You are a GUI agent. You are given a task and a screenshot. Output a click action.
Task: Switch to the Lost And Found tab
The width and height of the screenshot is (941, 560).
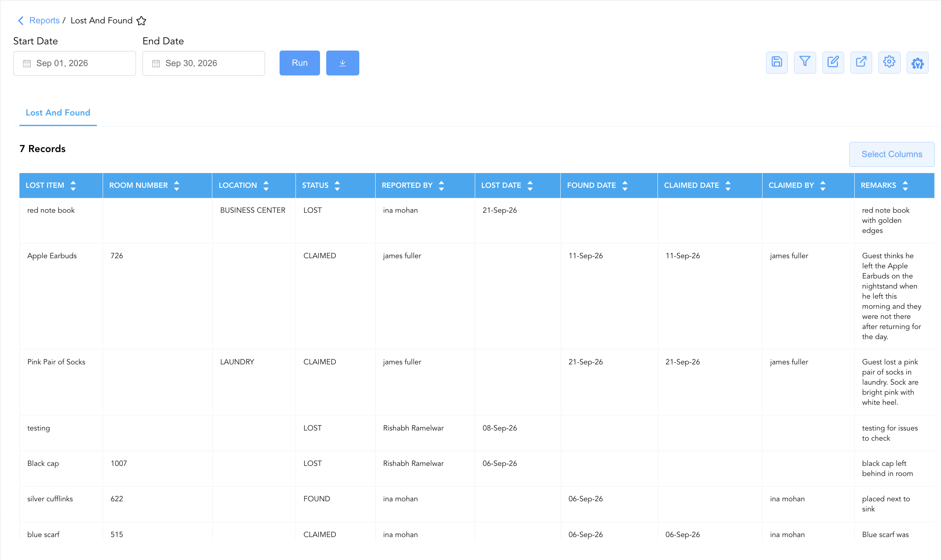point(58,113)
